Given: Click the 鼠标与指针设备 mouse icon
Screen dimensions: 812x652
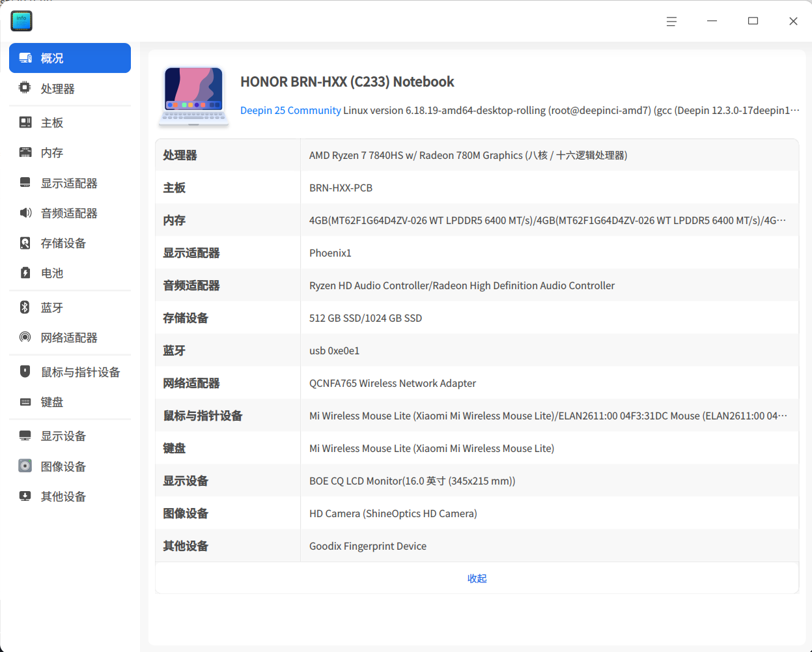Looking at the screenshot, I should point(25,371).
